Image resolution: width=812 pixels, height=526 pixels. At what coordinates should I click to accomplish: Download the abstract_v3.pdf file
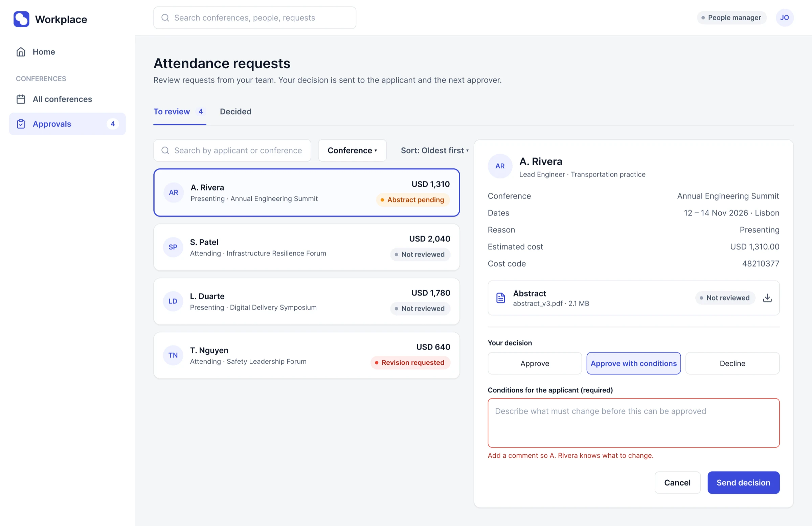pyautogui.click(x=767, y=298)
